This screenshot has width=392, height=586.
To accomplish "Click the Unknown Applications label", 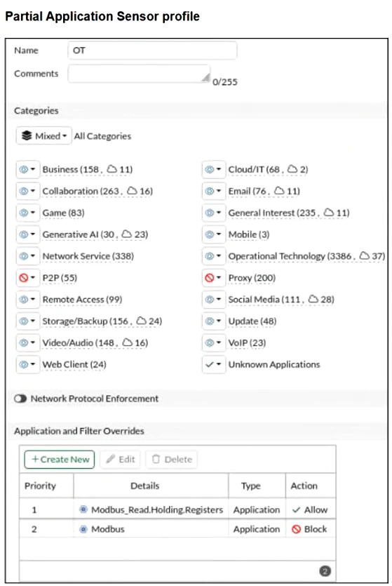I will click(274, 364).
